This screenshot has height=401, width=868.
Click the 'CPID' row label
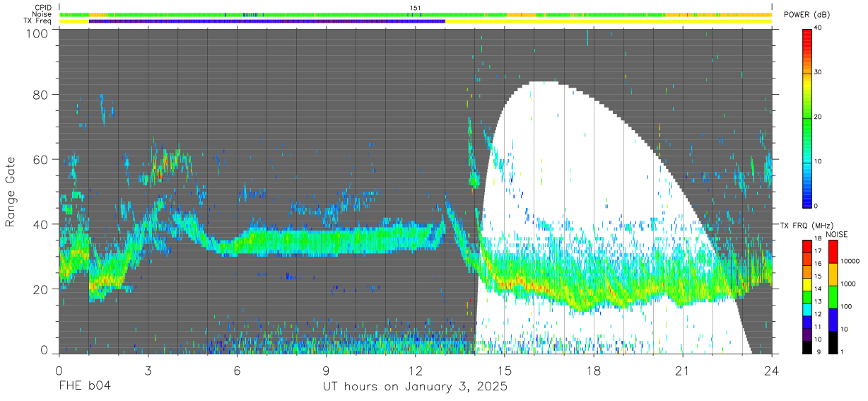[x=44, y=8]
